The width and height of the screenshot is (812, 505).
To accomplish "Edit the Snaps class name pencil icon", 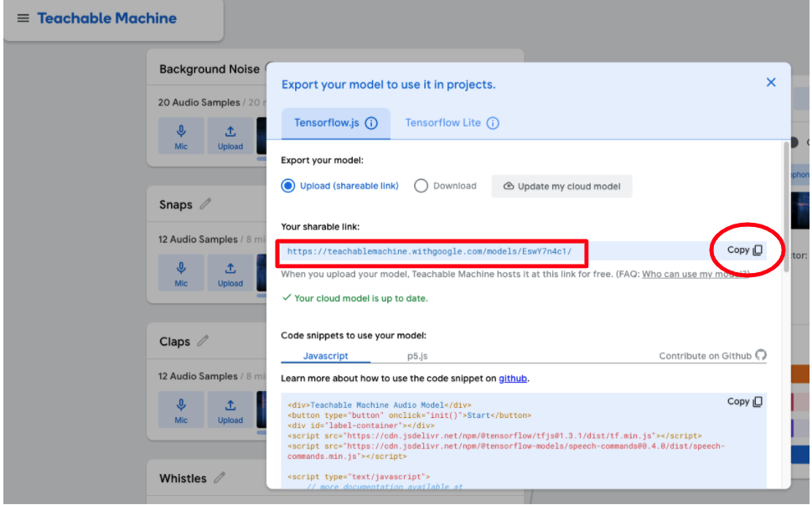I will (x=205, y=204).
